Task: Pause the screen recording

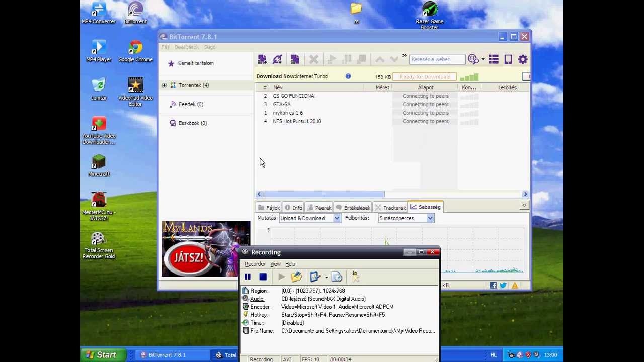Action: 248,277
